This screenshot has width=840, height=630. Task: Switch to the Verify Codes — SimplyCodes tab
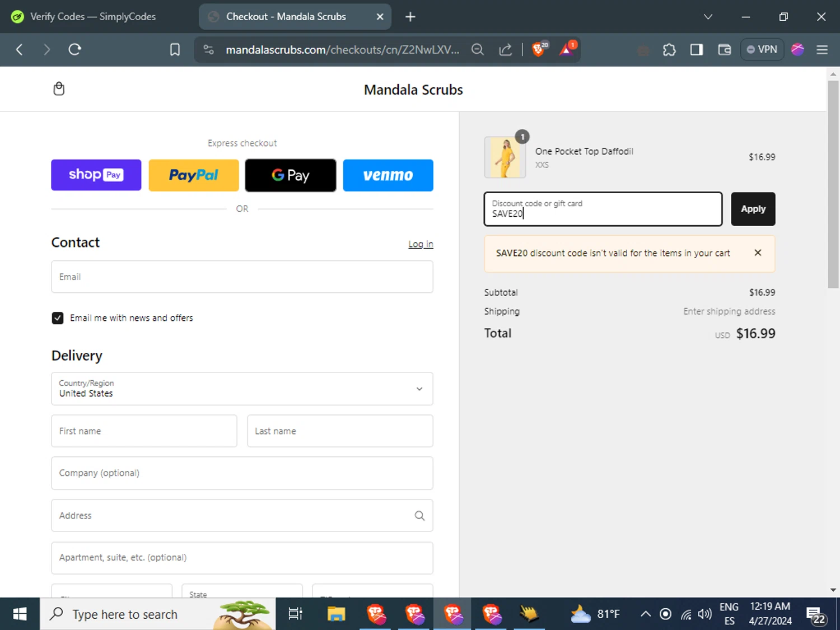[92, 17]
